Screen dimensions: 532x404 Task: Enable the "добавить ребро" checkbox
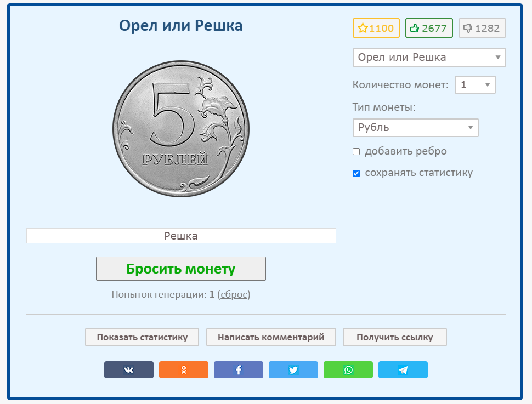coord(356,152)
